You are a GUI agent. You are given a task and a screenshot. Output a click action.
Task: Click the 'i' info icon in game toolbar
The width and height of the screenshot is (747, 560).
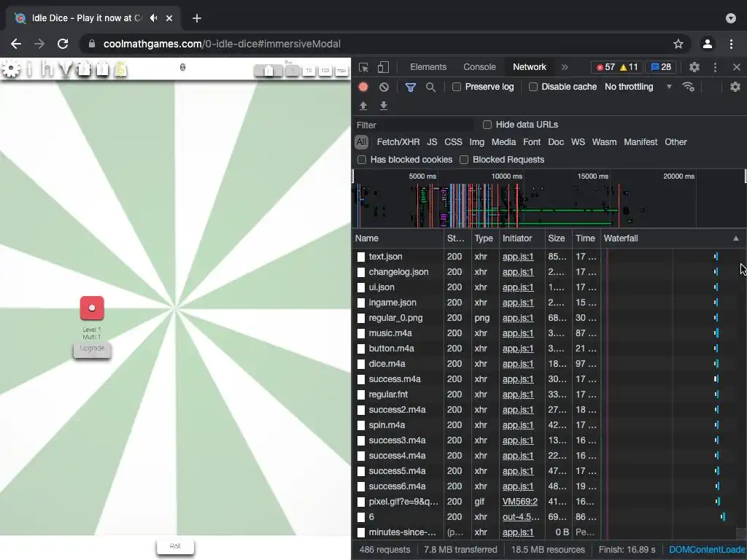pos(29,69)
